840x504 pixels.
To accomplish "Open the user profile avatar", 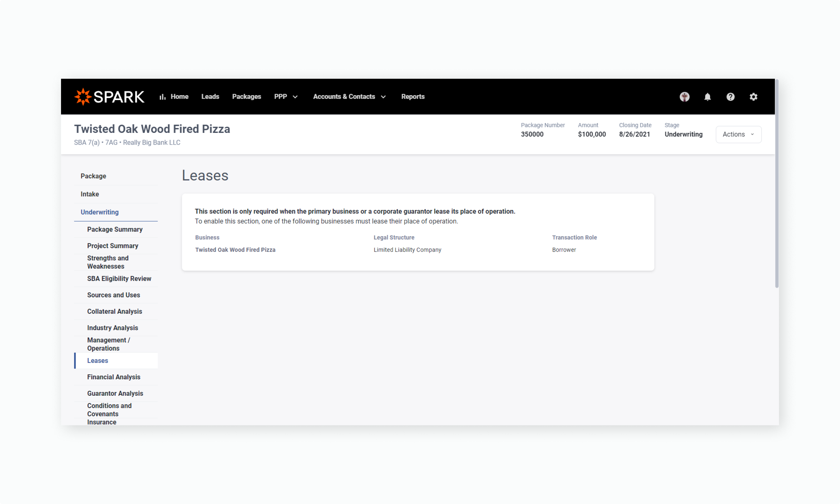I will 684,97.
